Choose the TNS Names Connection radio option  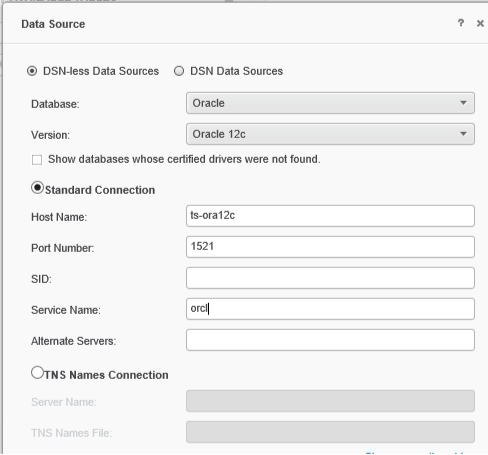(37, 373)
